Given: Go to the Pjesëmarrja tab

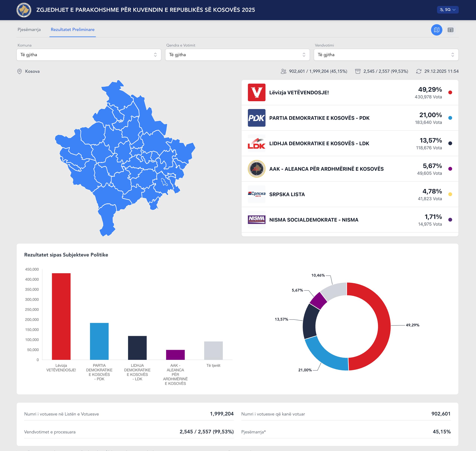Looking at the screenshot, I should (x=29, y=30).
